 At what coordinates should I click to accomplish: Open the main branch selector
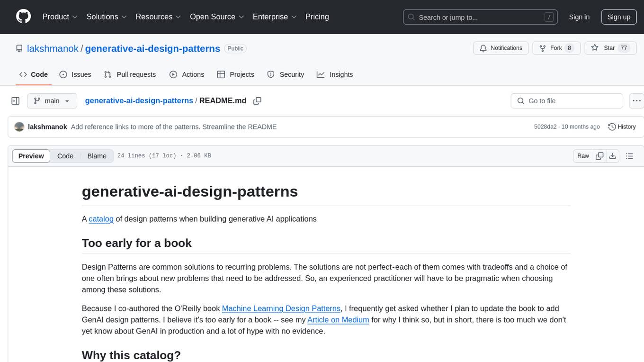[52, 101]
